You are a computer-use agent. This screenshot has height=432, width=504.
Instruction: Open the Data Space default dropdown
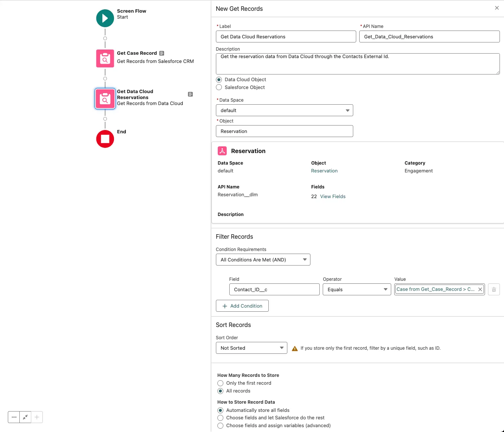pos(284,110)
